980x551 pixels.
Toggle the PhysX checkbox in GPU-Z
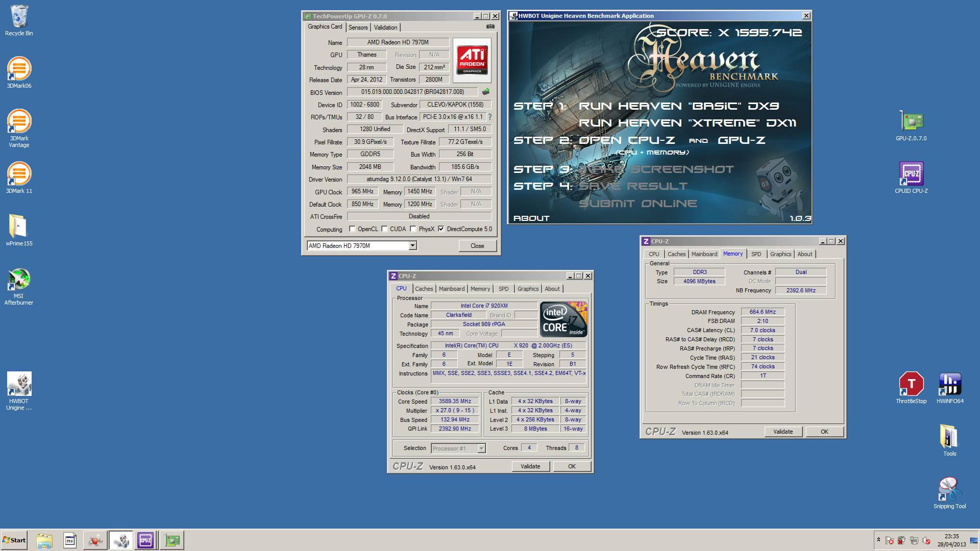413,229
